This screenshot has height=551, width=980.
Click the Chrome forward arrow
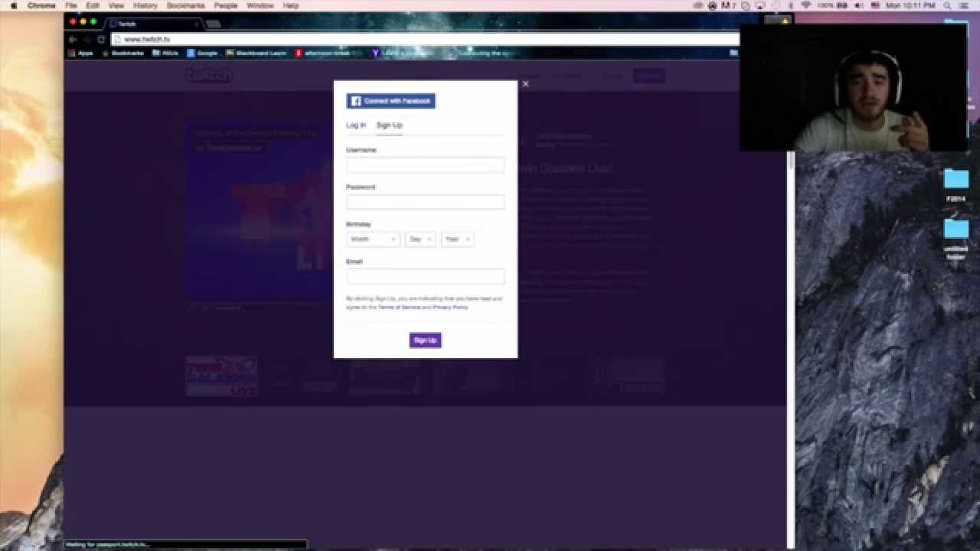tap(87, 39)
